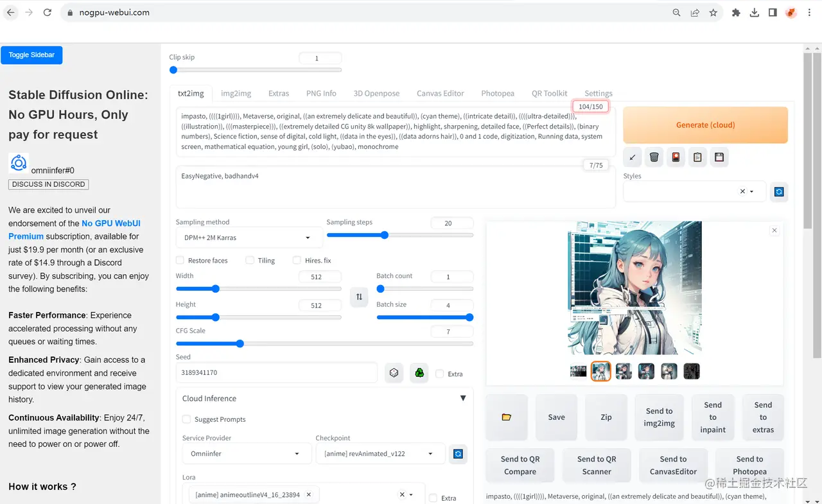Reuse the last seed with the recycle icon
Screen dimensions: 822x504
click(419, 372)
